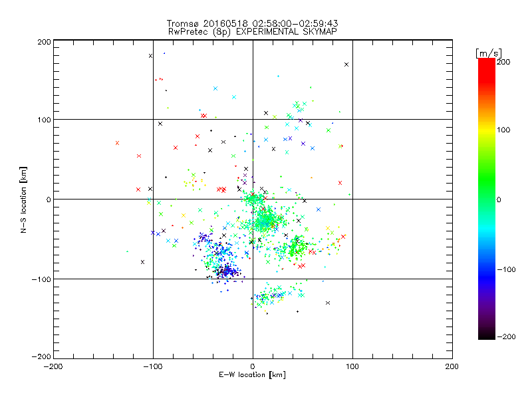Click the 'E-W location [km]' axis label
The image size is (532, 399).
click(x=252, y=375)
